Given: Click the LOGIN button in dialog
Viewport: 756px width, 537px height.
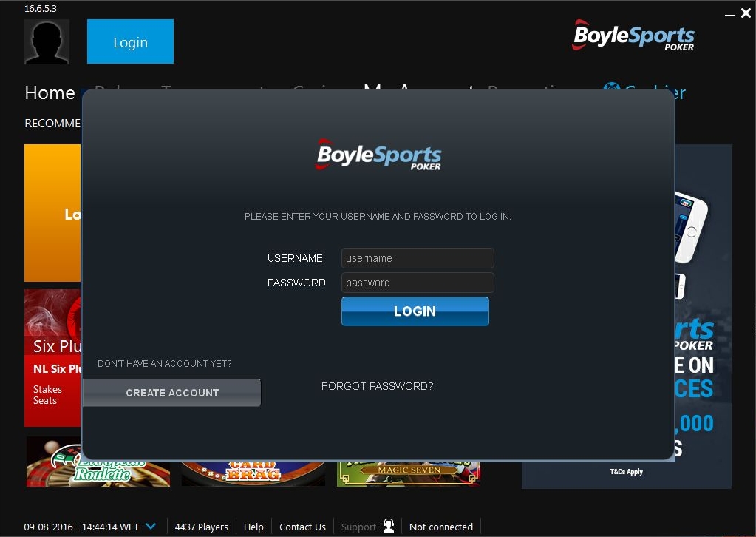Looking at the screenshot, I should coord(415,311).
